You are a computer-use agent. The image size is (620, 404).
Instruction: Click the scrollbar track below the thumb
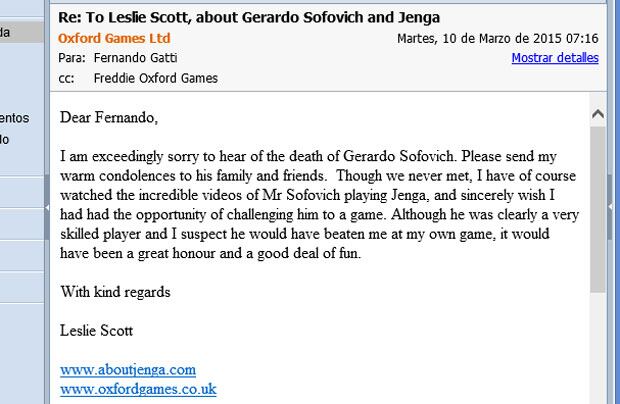pyautogui.click(x=597, y=340)
